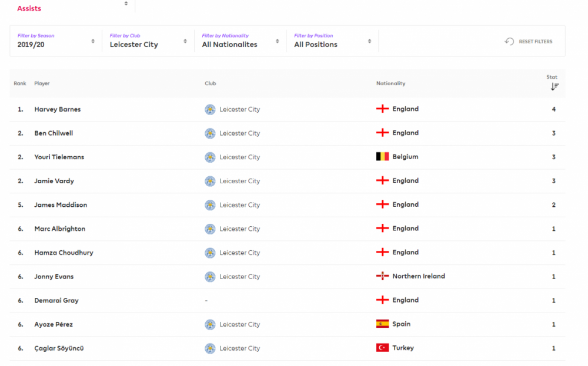588x366 pixels.
Task: Open Marc Albrighton player link
Action: pos(60,229)
